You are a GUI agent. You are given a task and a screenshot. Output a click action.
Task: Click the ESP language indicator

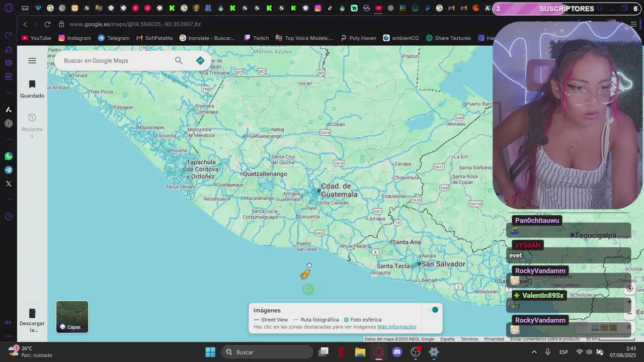click(564, 352)
